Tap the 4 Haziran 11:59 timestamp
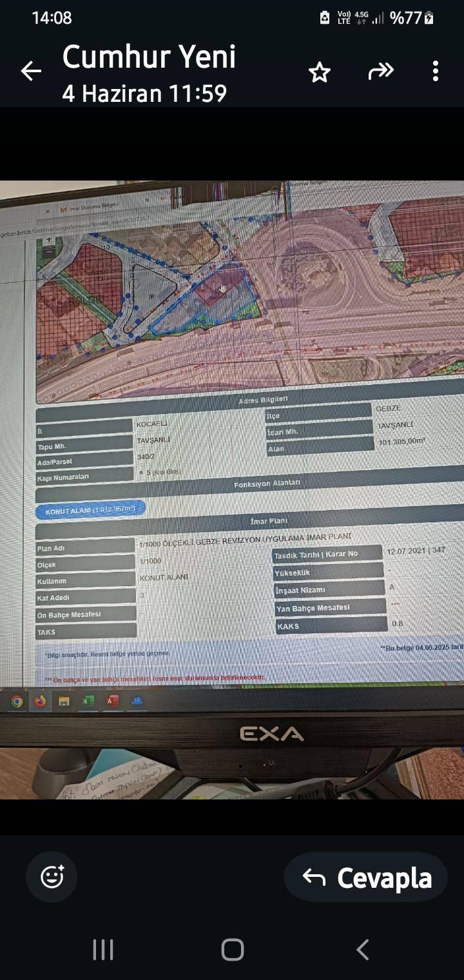464x980 pixels. pos(144,93)
